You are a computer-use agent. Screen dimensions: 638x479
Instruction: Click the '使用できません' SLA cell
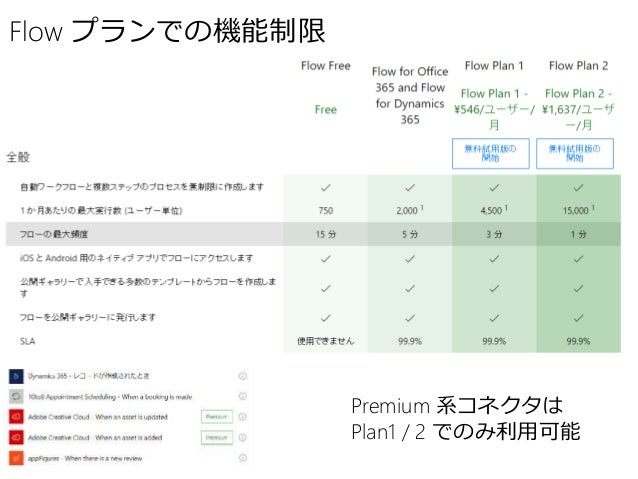pos(326,341)
